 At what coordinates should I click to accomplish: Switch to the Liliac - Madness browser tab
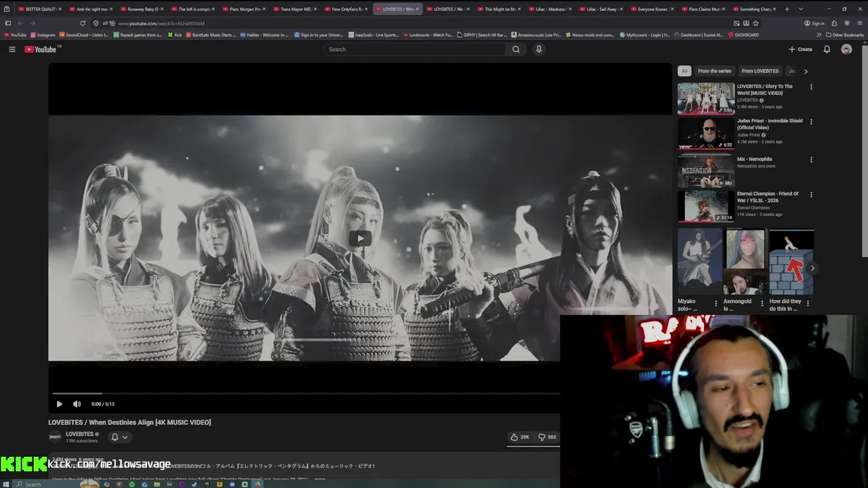click(551, 9)
